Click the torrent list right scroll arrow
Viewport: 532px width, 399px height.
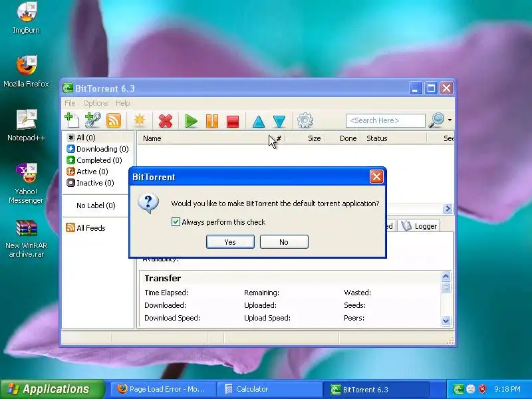click(448, 208)
